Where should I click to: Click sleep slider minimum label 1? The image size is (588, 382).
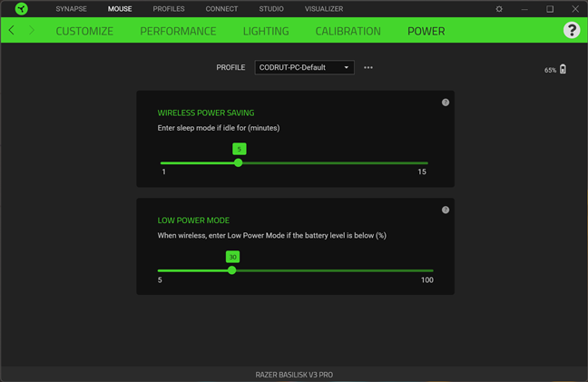163,171
